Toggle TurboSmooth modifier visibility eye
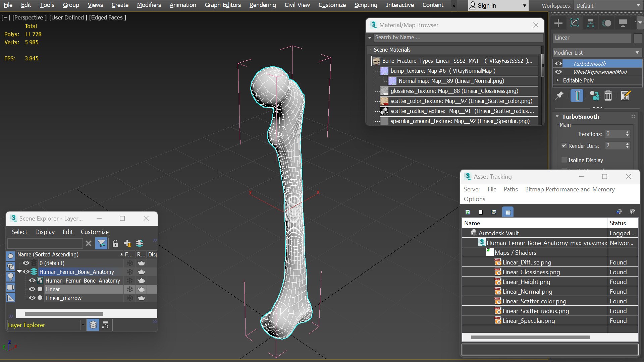The image size is (644, 362). pyautogui.click(x=558, y=63)
